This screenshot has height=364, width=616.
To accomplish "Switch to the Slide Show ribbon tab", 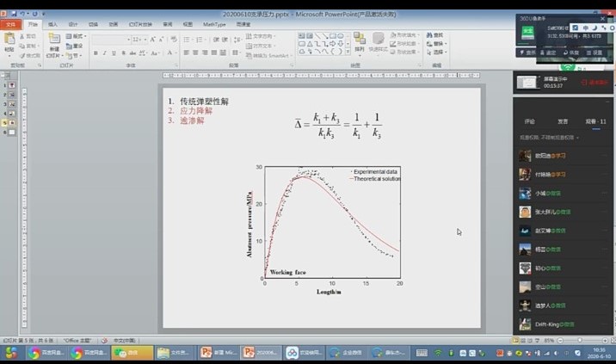I will [x=140, y=24].
